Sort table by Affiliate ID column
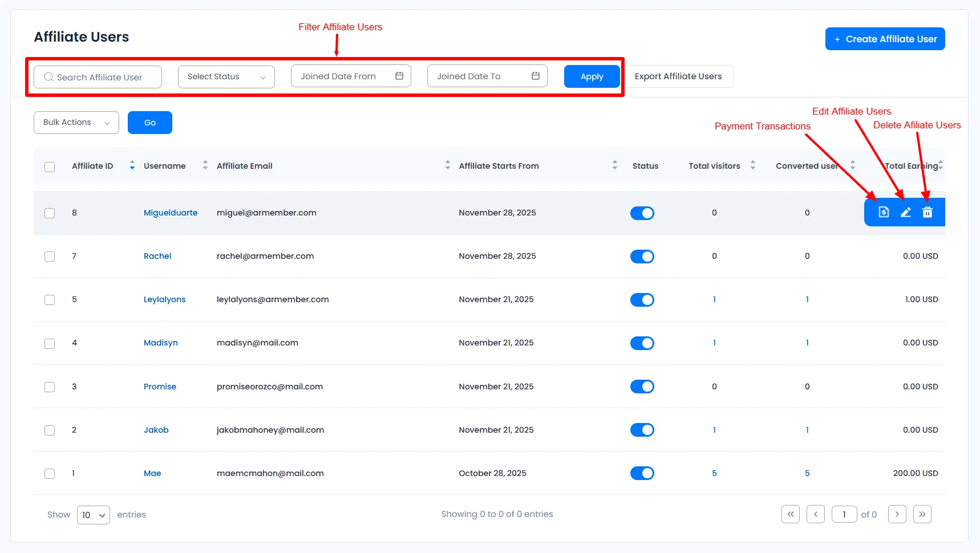The image size is (980, 553). click(x=132, y=166)
